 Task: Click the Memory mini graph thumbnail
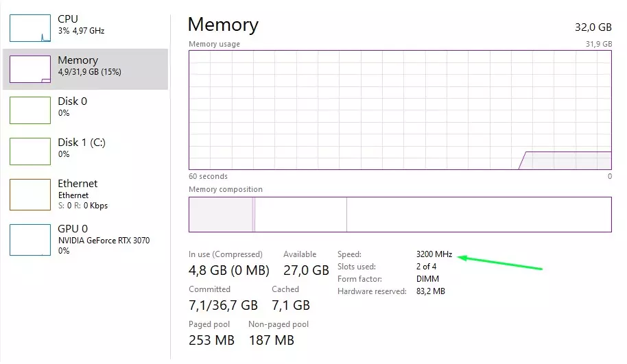point(30,69)
